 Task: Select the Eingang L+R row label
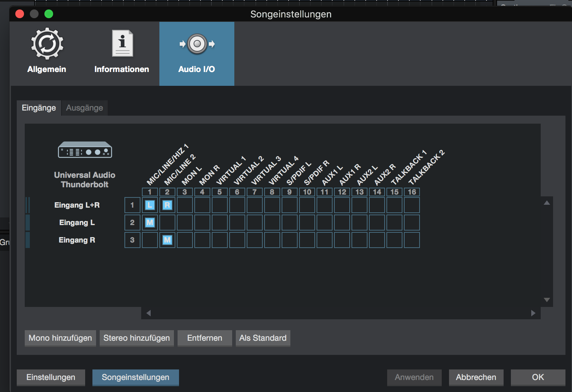77,205
